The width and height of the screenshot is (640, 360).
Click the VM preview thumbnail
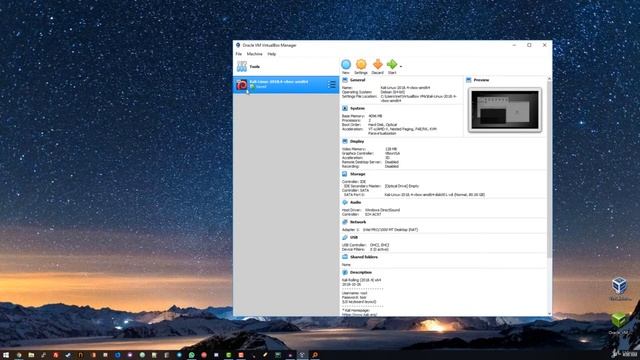click(x=505, y=110)
